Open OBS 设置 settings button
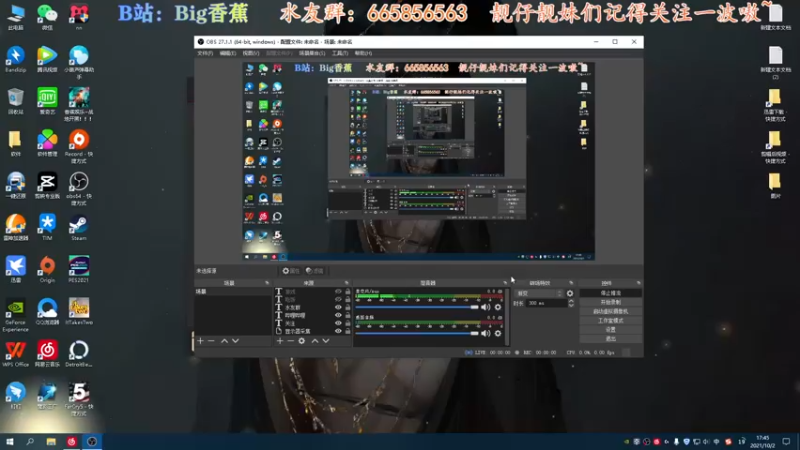 click(610, 330)
